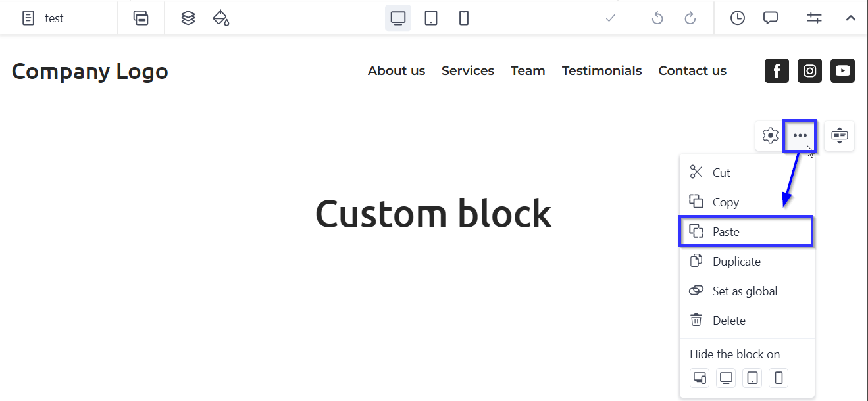Image resolution: width=868 pixels, height=401 pixels.
Task: Hide the block on mobile
Action: 779,378
